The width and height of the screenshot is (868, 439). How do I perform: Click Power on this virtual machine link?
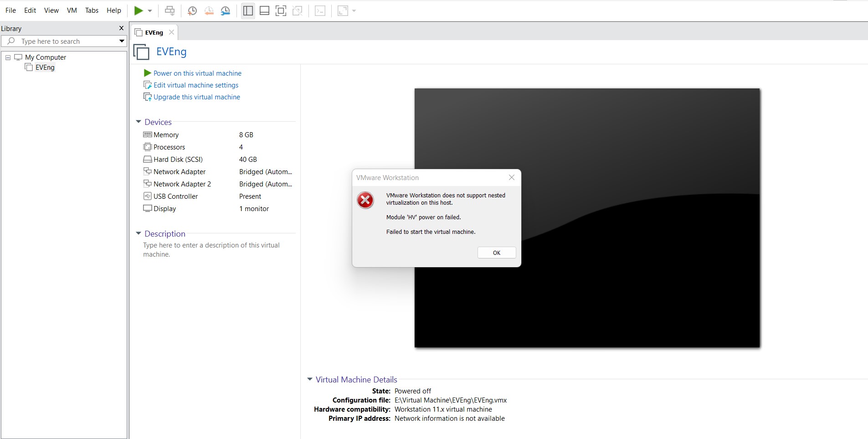[x=197, y=73]
